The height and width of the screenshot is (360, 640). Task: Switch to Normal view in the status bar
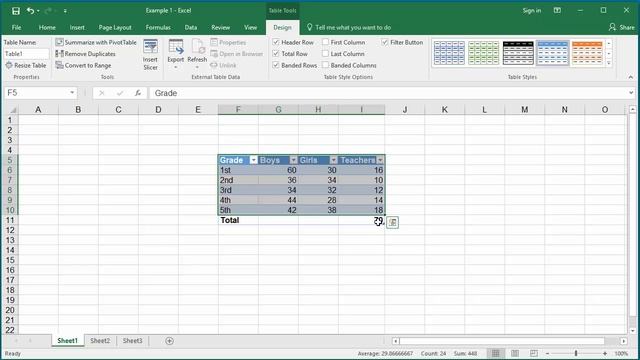[495, 353]
